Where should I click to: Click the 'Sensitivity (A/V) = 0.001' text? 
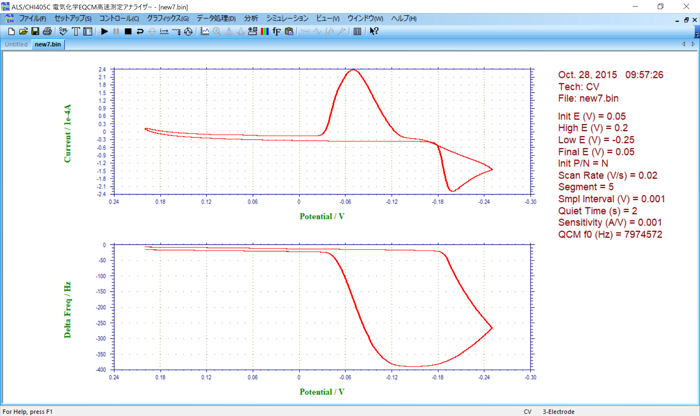[x=610, y=222]
